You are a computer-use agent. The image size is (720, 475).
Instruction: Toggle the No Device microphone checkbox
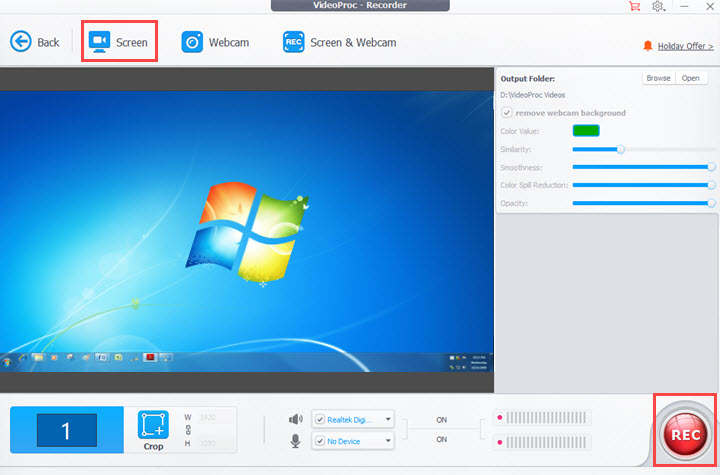click(320, 441)
